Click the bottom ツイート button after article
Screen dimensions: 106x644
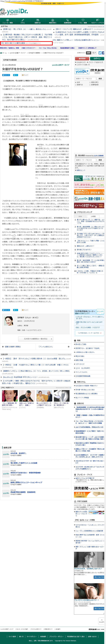(x=6, y=310)
